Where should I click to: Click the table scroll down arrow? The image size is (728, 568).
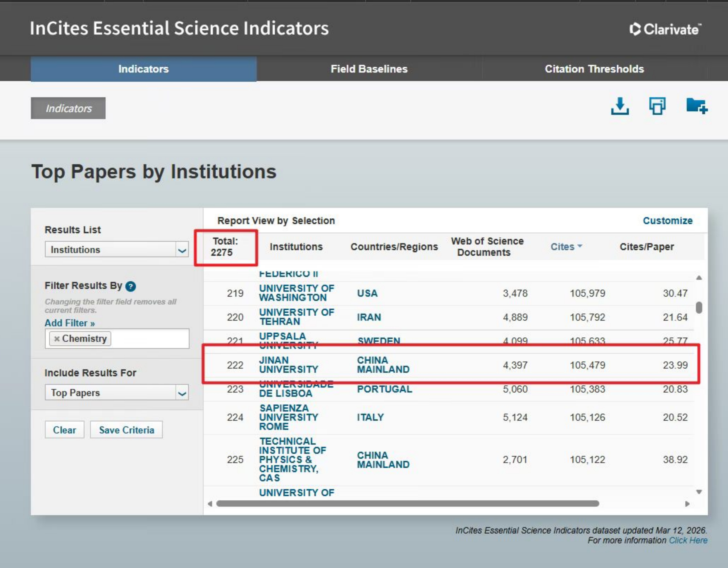click(699, 492)
